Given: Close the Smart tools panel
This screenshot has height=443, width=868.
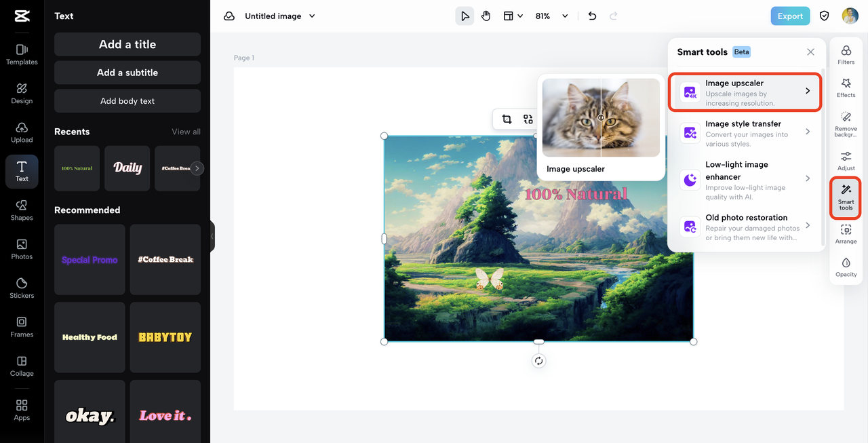Looking at the screenshot, I should coord(810,52).
